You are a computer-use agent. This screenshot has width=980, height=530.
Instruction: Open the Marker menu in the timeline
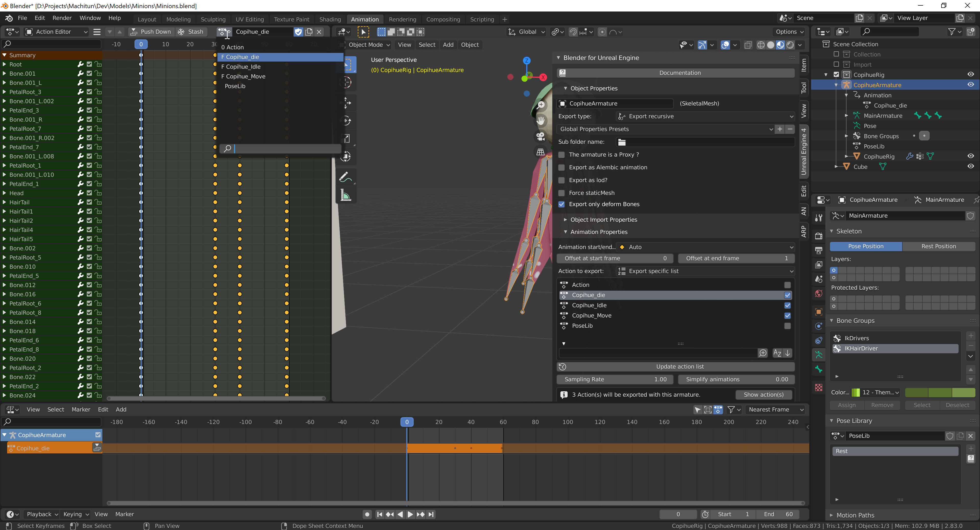[x=124, y=514]
